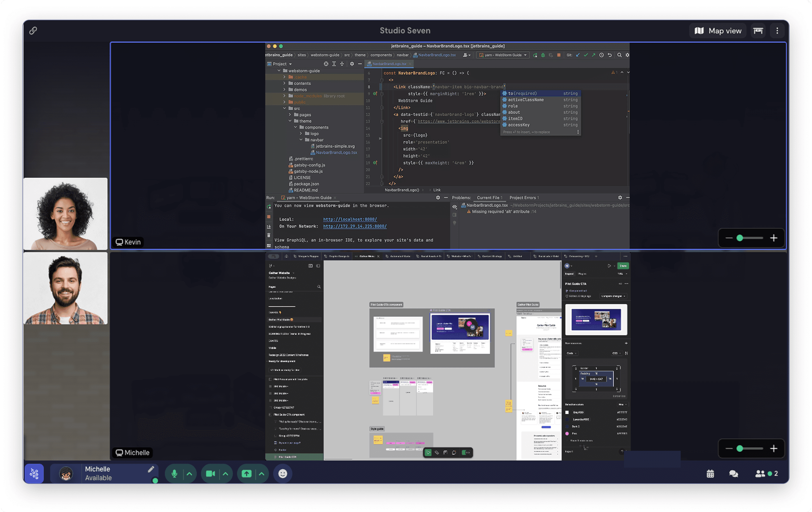Open the Gather main menu grape logo

click(x=34, y=473)
